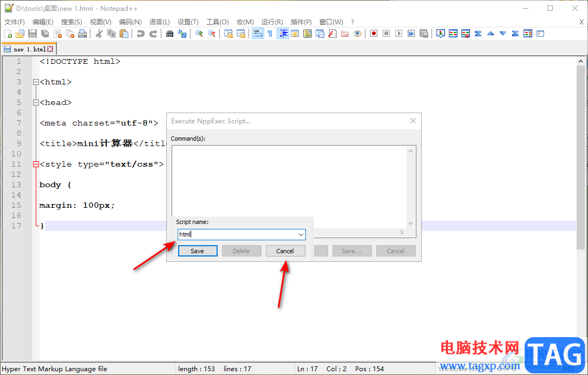Viewport: 588px width, 375px height.
Task: Toggle word wrap in the toolbar
Action: coord(258,34)
